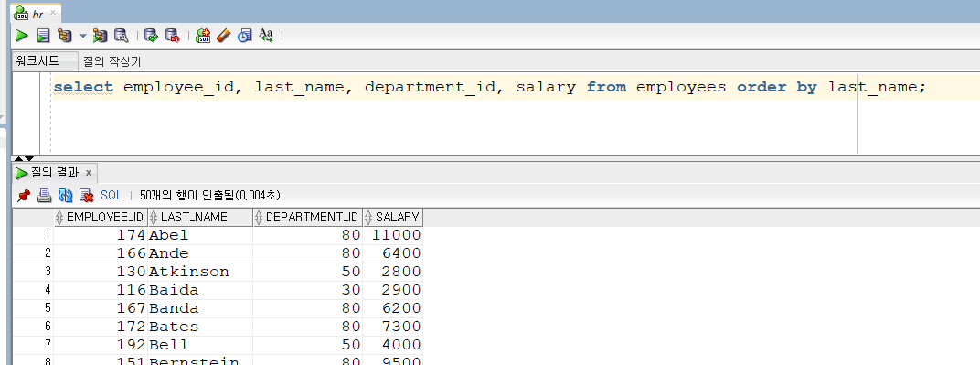Click the Explain Plan icon

point(64,36)
